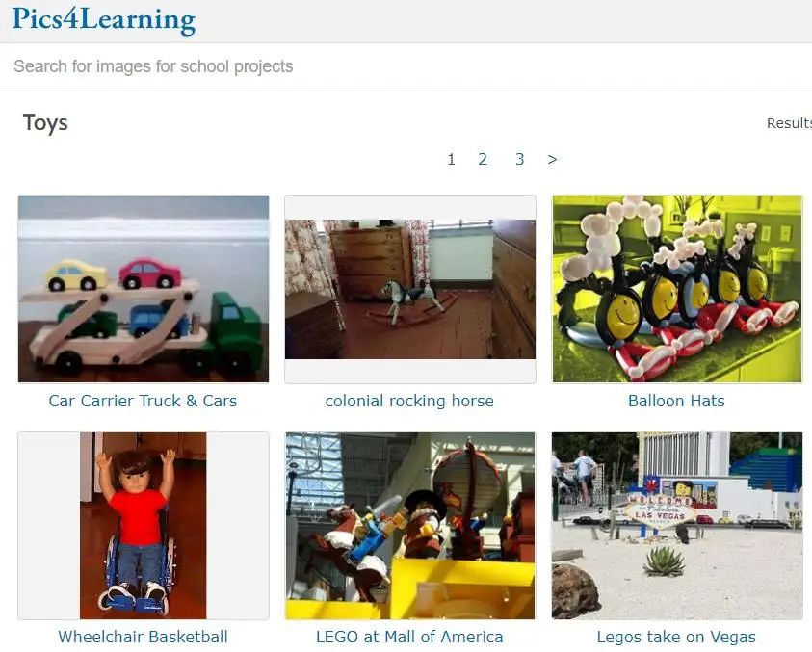The height and width of the screenshot is (652, 812).
Task: Click the 'LEGO at Mall of America' link
Action: tap(409, 637)
